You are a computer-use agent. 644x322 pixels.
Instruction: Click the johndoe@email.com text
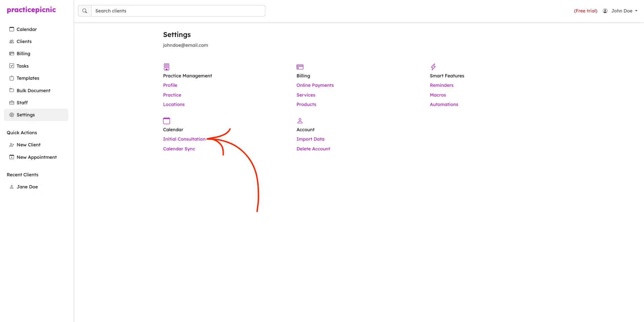(186, 45)
